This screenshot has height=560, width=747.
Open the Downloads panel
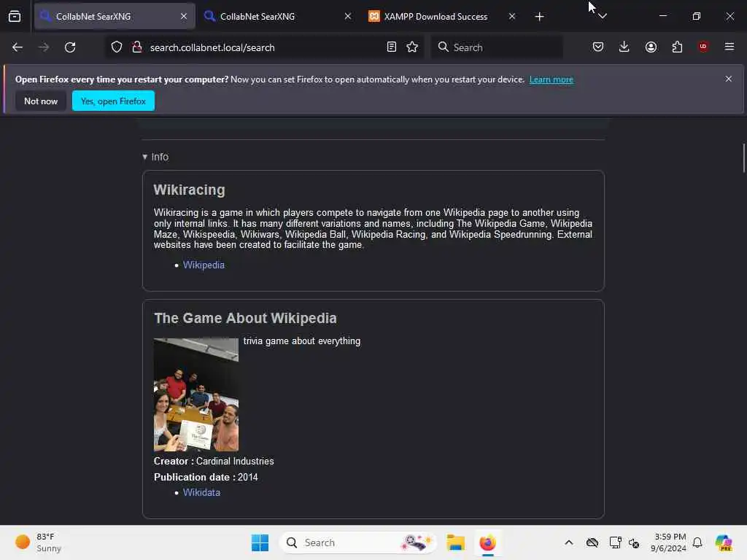coord(624,47)
